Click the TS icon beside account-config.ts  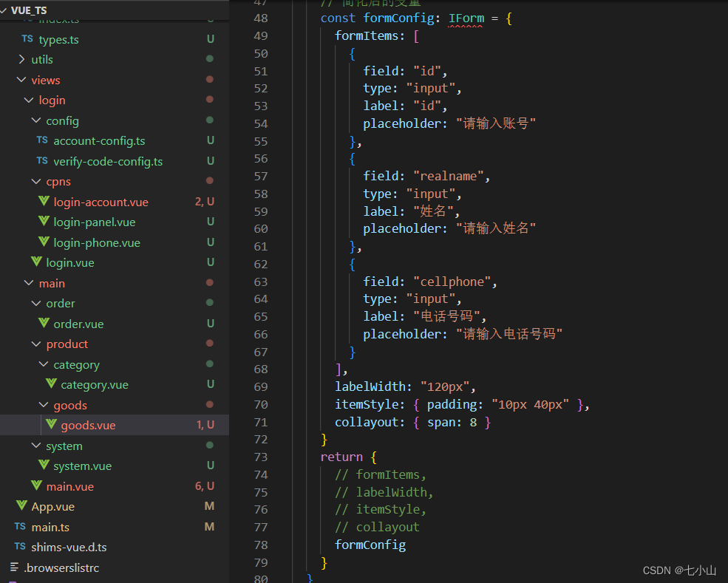click(42, 140)
